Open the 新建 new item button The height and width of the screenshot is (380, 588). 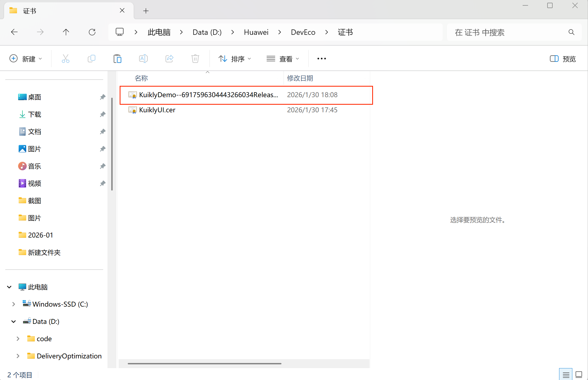[x=26, y=59]
